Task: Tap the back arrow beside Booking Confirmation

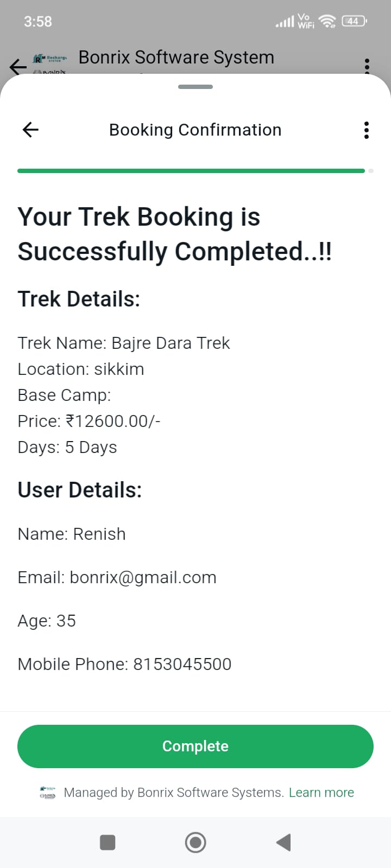Action: [30, 130]
